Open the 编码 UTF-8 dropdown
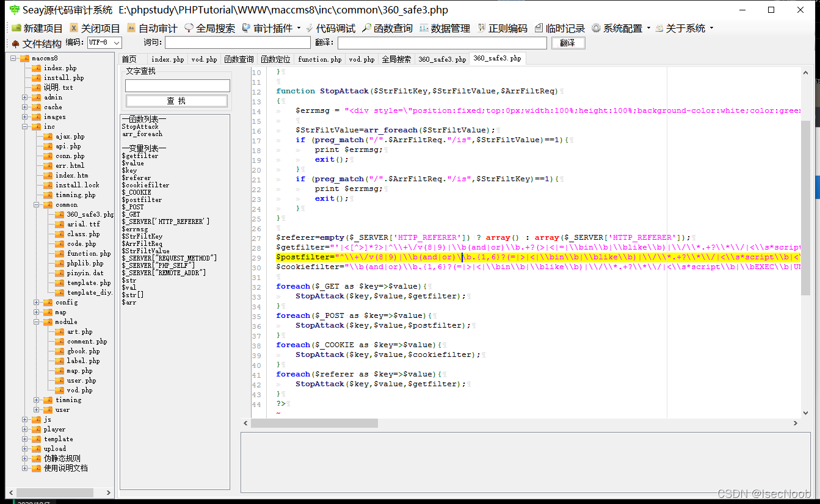 [x=104, y=43]
